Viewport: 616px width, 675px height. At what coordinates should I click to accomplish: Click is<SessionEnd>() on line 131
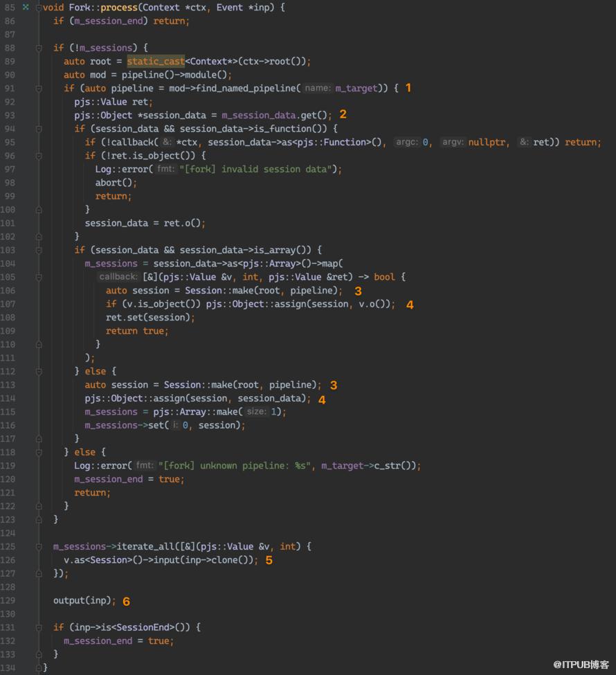[x=146, y=627]
